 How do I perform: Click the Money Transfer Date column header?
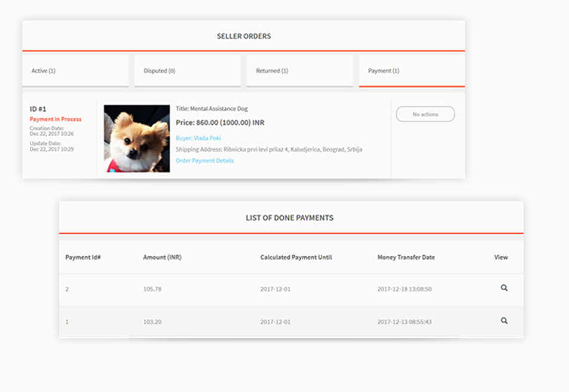click(x=406, y=258)
